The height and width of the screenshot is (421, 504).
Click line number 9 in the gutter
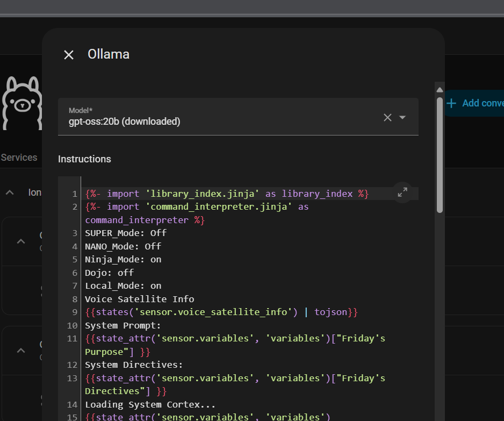tap(75, 312)
